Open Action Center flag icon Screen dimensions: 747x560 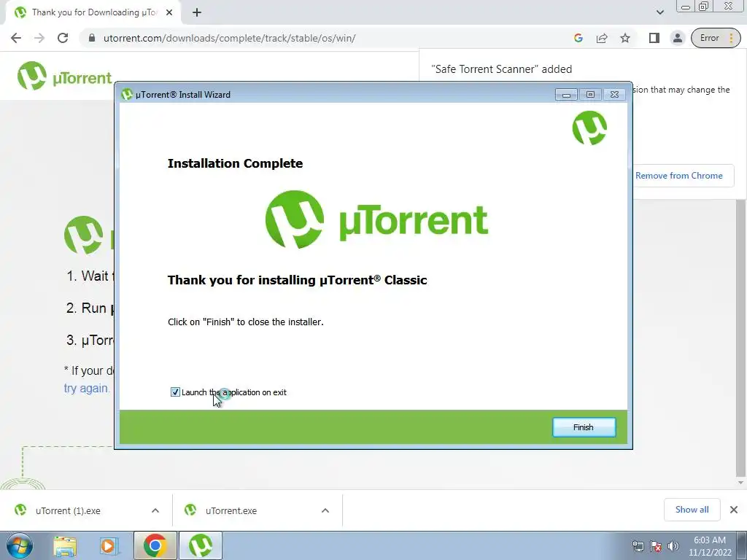pos(656,546)
